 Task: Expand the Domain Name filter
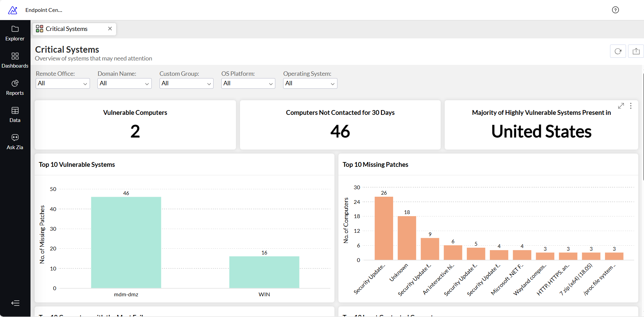[x=124, y=83]
